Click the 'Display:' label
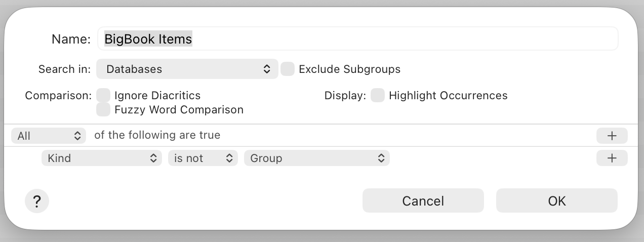Screen dimensions: 644x242 click(x=345, y=95)
